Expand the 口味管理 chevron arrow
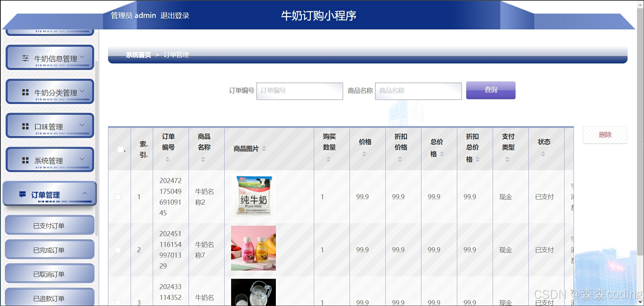Viewport: 644px width, 306px height. (x=82, y=125)
